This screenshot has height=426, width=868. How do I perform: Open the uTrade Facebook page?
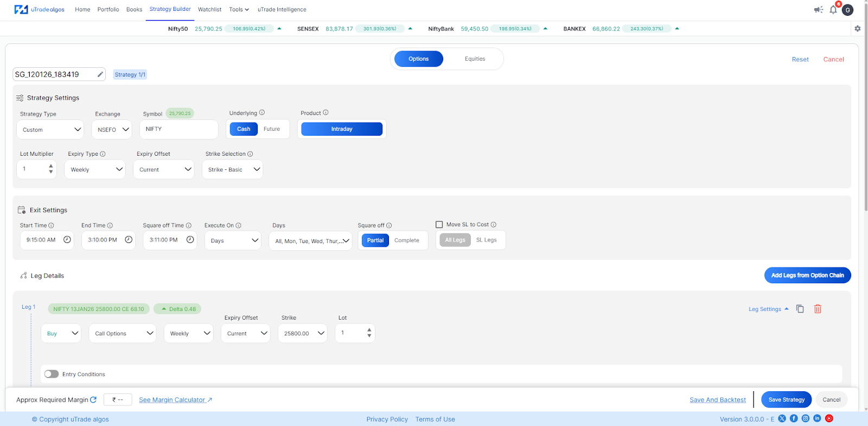click(794, 418)
